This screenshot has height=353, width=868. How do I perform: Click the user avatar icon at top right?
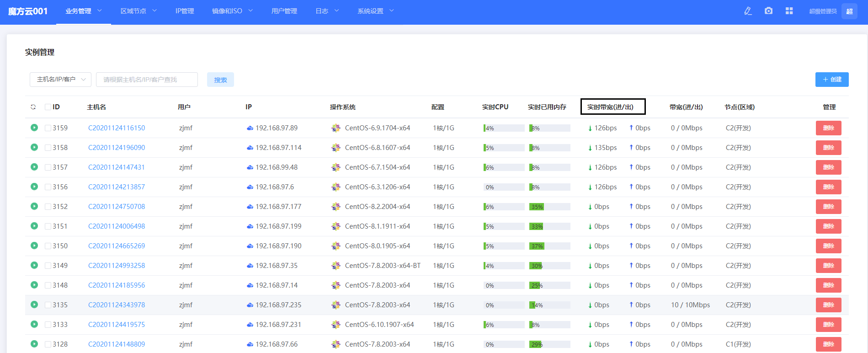pos(849,11)
